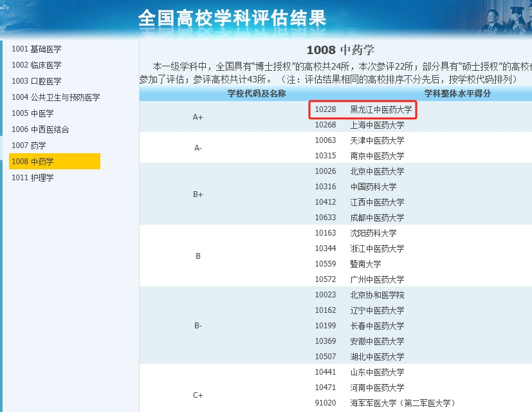Viewport: 532px width, 412px height.
Task: Select 北京中医药大学 entry
Action: 377,171
